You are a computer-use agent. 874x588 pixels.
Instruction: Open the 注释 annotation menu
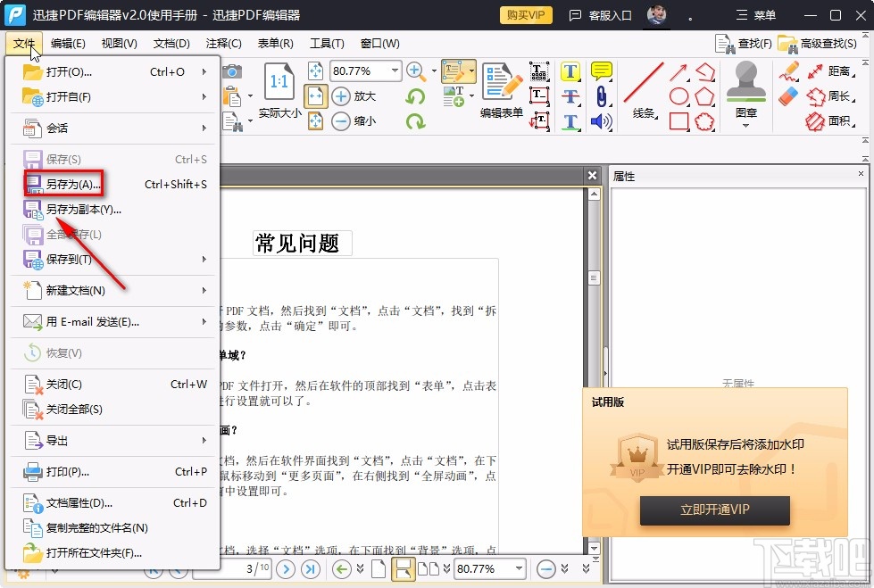click(x=223, y=43)
